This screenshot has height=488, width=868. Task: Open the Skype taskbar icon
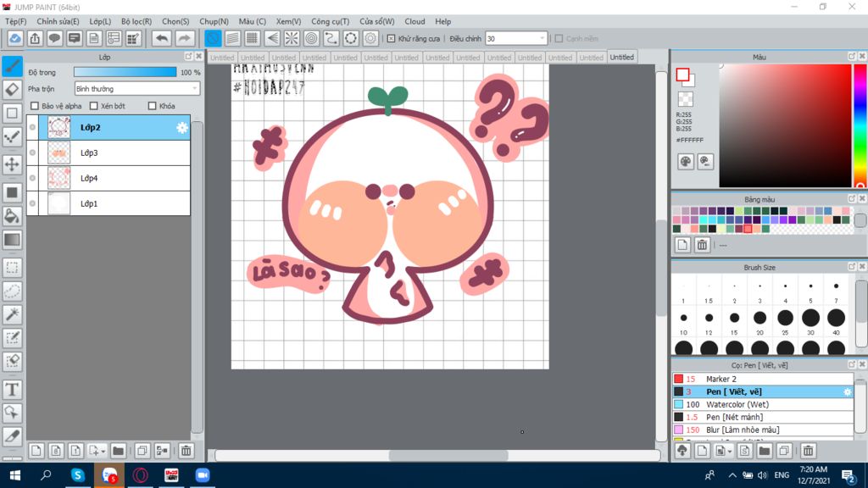[x=78, y=474]
